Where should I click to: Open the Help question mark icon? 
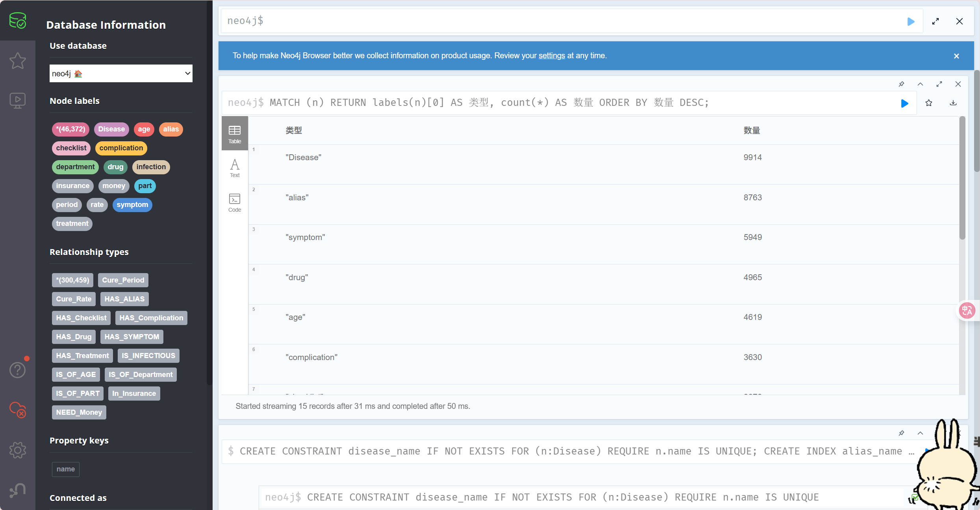[18, 370]
